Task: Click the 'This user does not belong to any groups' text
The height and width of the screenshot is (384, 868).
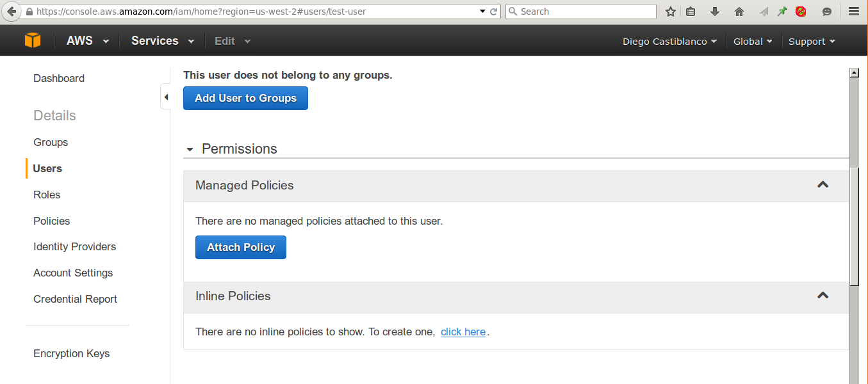Action: [x=288, y=75]
